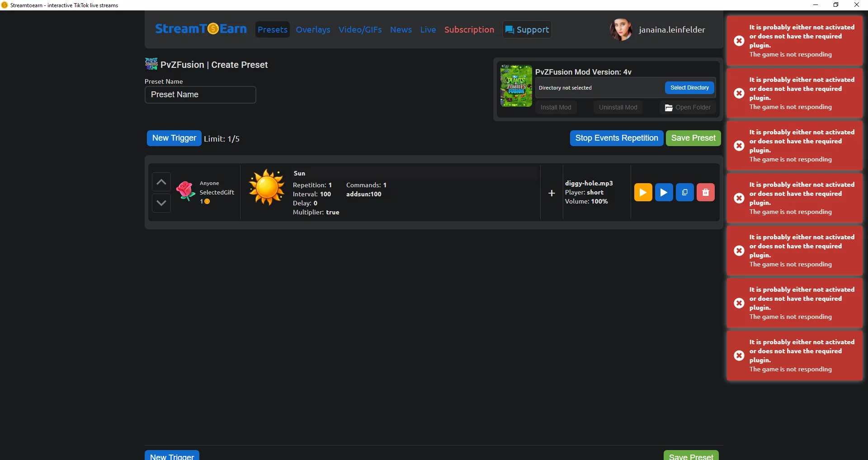Switch to the Live tab
The image size is (868, 460).
tap(428, 29)
